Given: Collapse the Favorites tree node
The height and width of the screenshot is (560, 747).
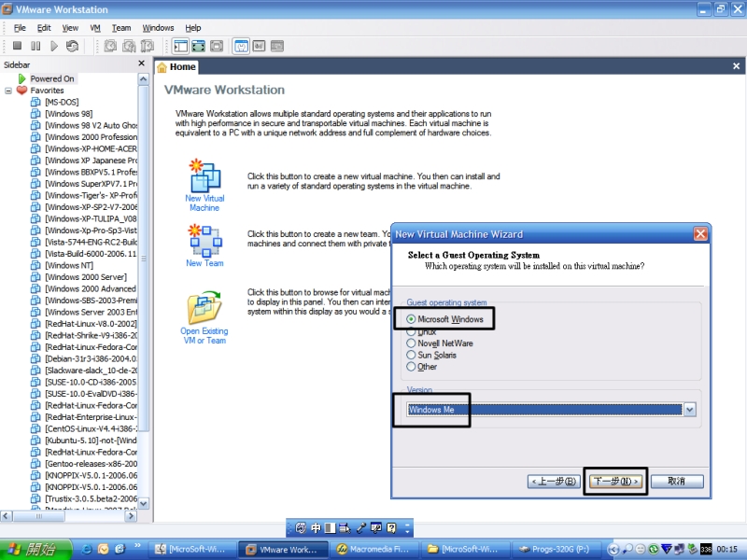Looking at the screenshot, I should (8, 91).
